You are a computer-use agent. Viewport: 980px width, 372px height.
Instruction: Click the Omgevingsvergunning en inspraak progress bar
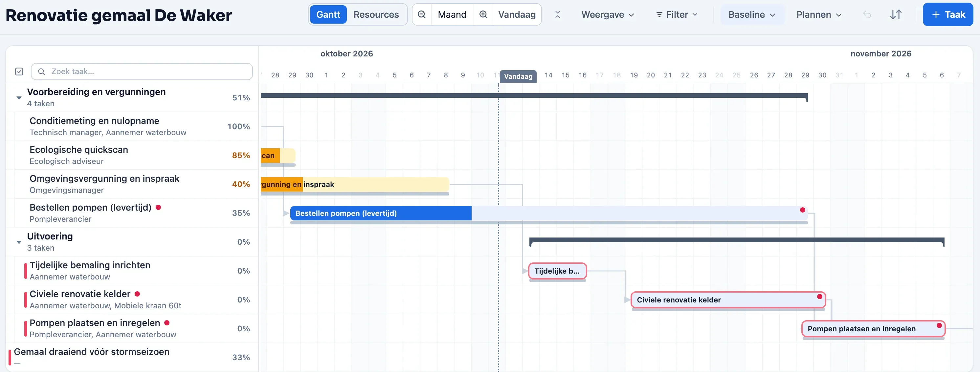(355, 184)
